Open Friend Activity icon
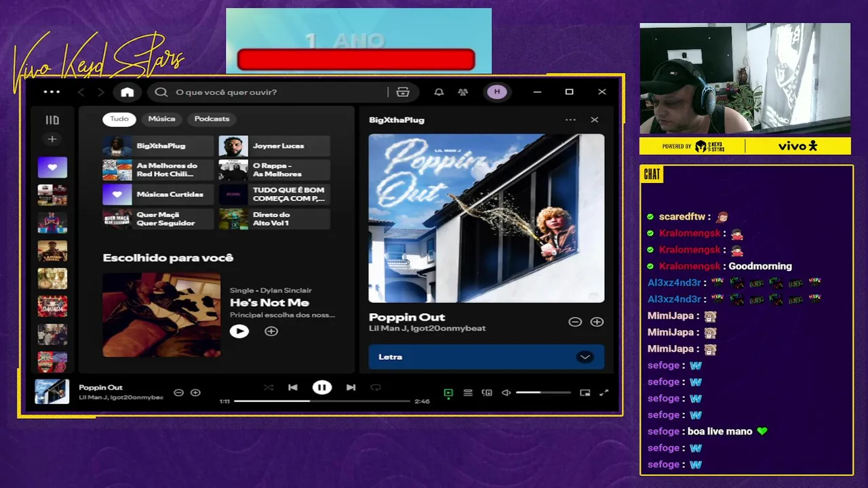The height and width of the screenshot is (488, 868). (x=463, y=92)
